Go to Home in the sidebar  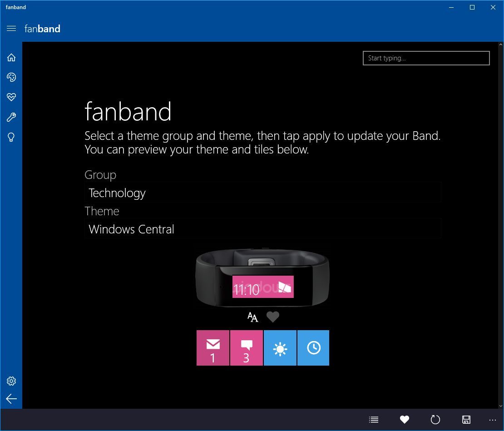tap(11, 58)
